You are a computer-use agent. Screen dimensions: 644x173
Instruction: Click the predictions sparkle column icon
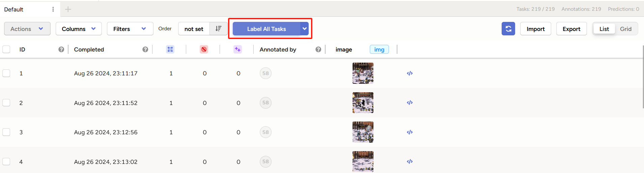[237, 49]
